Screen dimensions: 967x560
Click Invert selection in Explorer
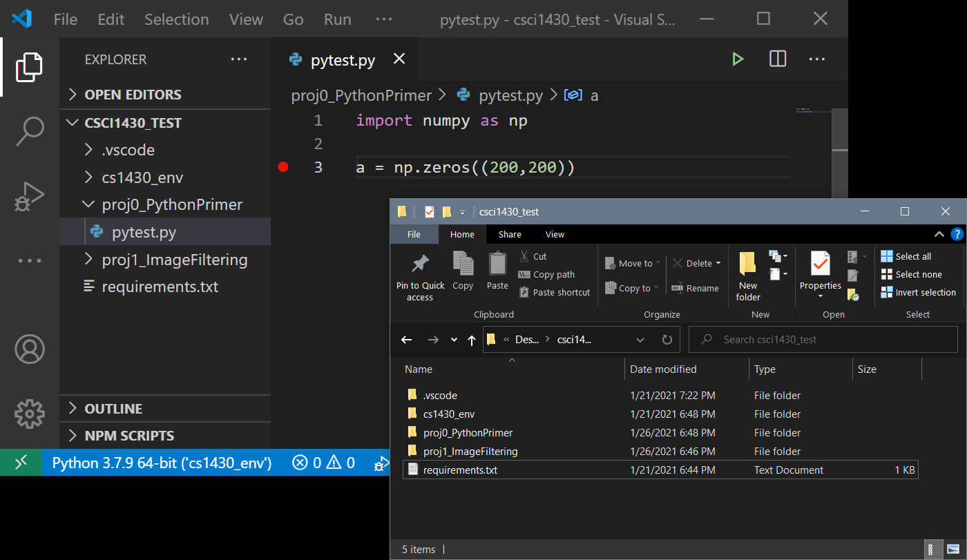pyautogui.click(x=919, y=292)
